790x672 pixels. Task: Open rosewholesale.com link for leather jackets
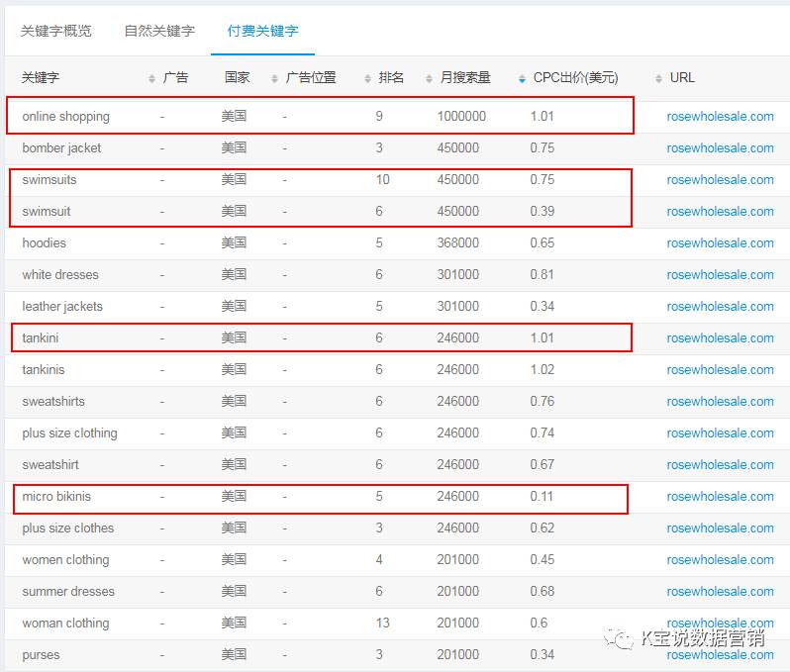click(x=720, y=307)
